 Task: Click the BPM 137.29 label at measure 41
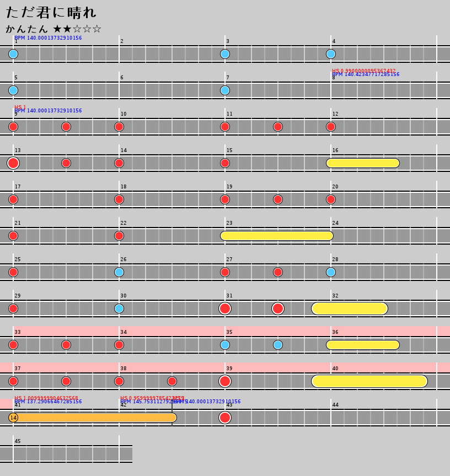pos(48,402)
